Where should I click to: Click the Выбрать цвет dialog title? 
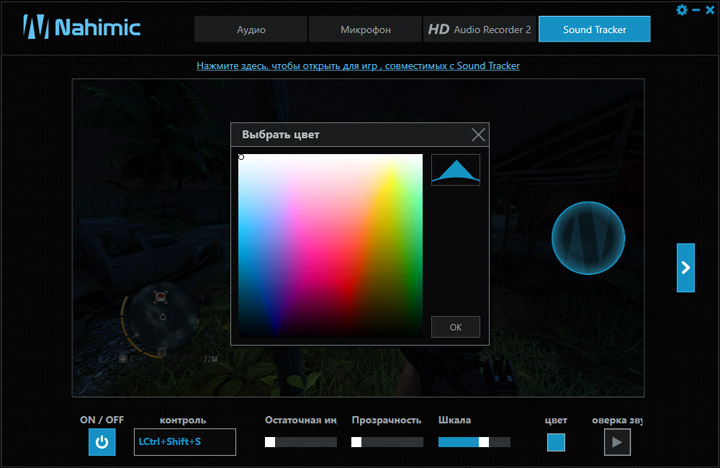[x=281, y=135]
